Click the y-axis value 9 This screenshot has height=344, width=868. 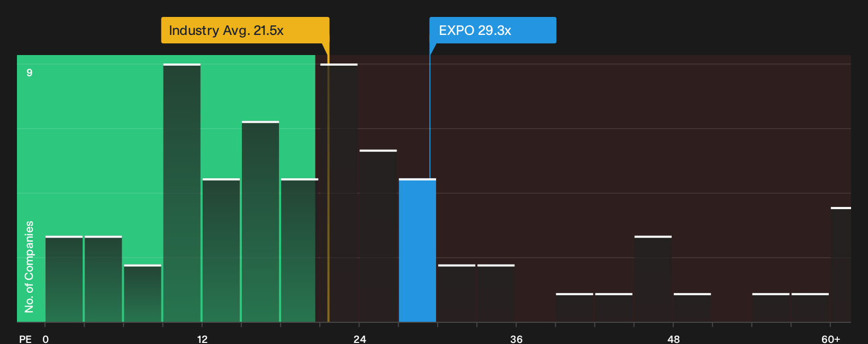pyautogui.click(x=30, y=73)
